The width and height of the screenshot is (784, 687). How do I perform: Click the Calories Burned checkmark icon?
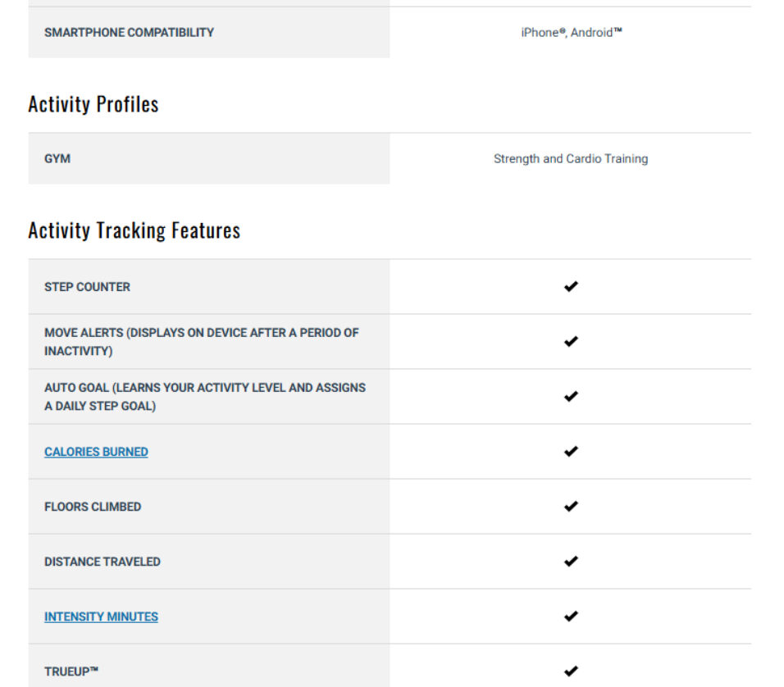pos(571,452)
